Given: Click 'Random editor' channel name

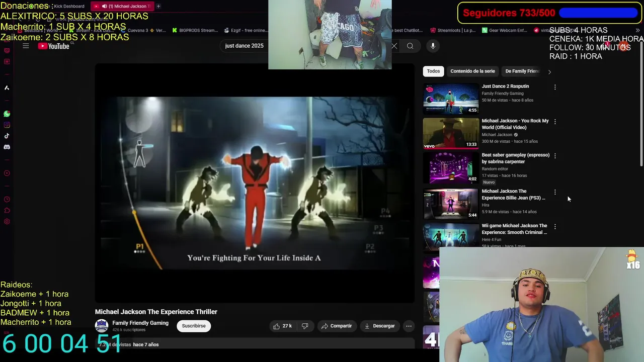Looking at the screenshot, I should pos(495,169).
